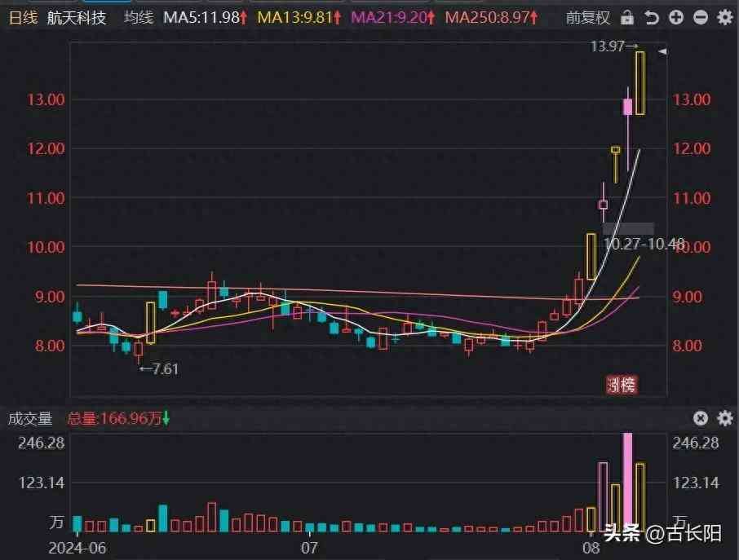Screen dimensions: 739x560
Task: Zoom in the chart with plus icon
Action: tap(675, 17)
